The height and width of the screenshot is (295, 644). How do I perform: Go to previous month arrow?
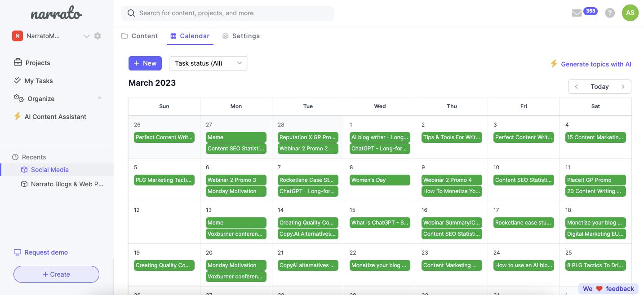[x=577, y=87]
